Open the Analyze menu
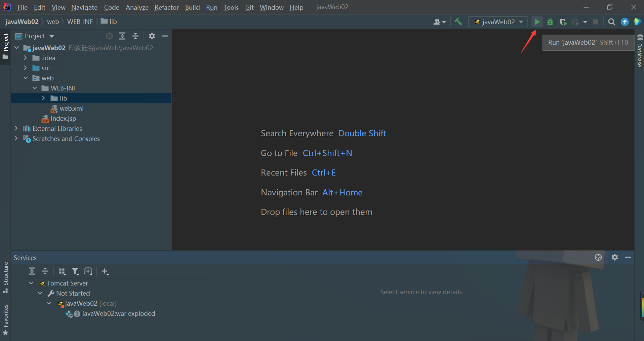This screenshot has width=644, height=341. 137,7
